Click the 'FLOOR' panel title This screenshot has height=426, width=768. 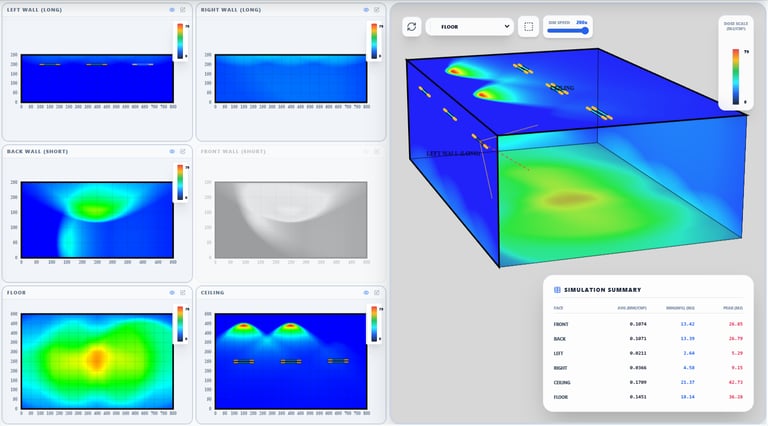click(16, 292)
